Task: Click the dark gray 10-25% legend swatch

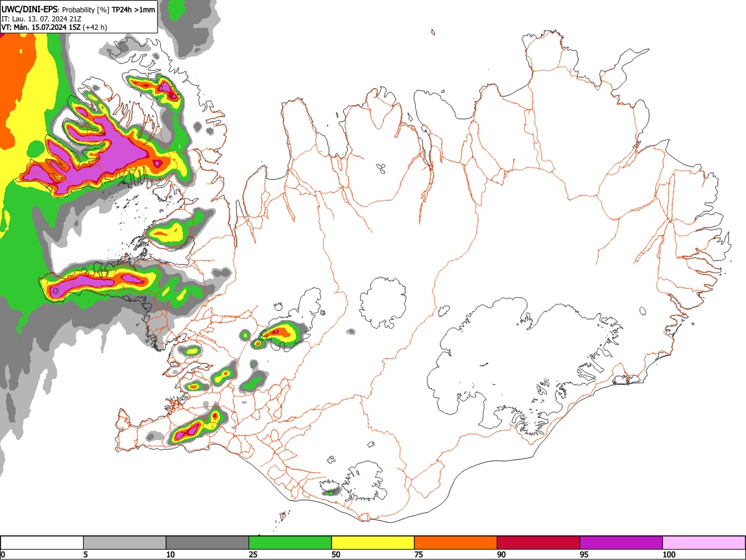Action: pyautogui.click(x=208, y=543)
